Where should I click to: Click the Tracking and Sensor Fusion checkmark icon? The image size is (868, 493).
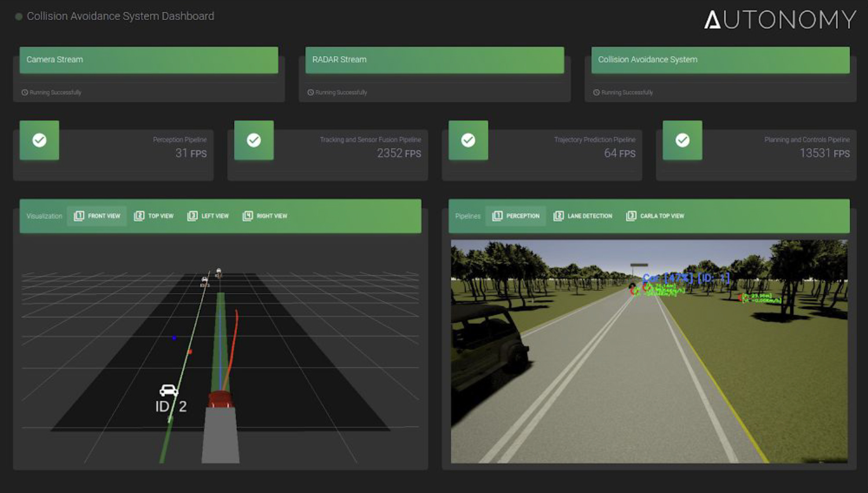point(254,140)
